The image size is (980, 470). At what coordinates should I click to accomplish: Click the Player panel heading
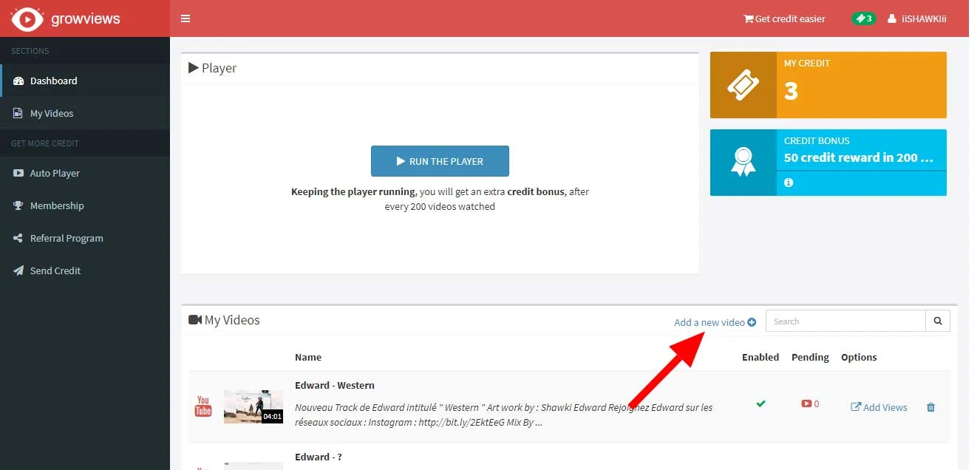coord(213,68)
